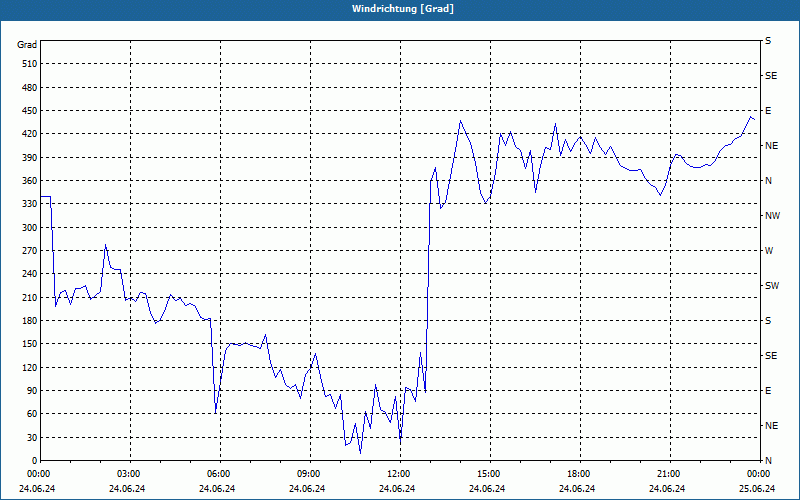Click the N compass label next to 360

point(768,181)
